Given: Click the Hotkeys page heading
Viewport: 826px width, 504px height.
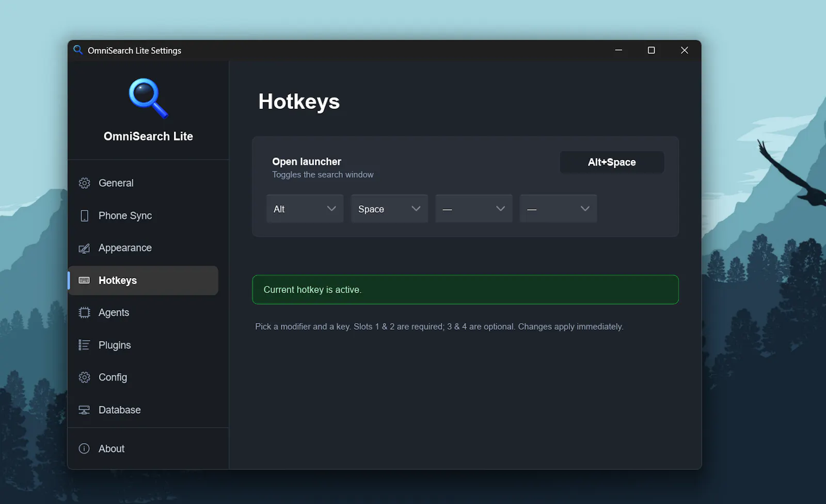Looking at the screenshot, I should [299, 102].
